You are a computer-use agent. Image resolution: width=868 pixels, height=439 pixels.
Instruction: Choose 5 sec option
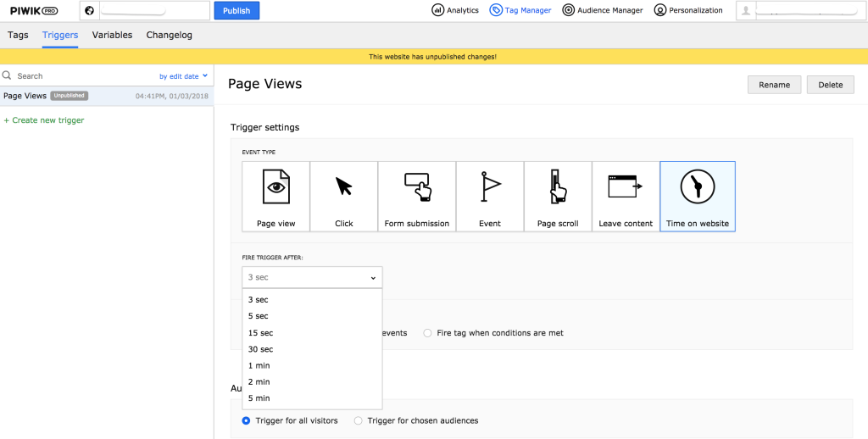(x=312, y=316)
